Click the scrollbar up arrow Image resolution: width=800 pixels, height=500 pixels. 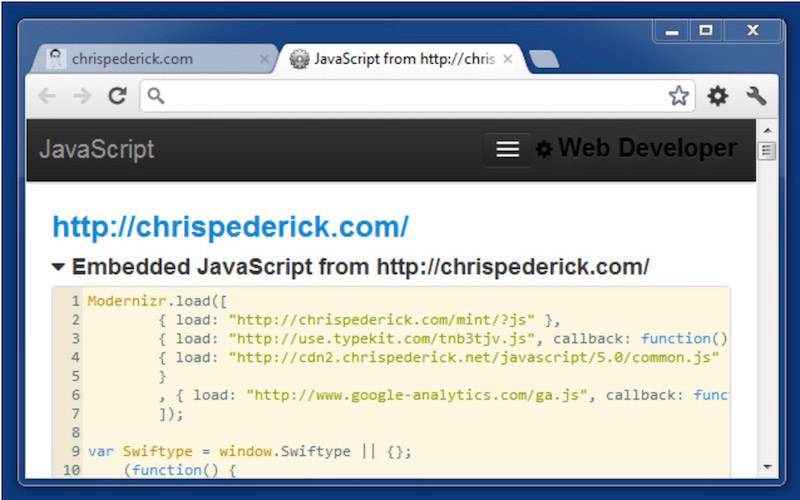click(x=767, y=130)
